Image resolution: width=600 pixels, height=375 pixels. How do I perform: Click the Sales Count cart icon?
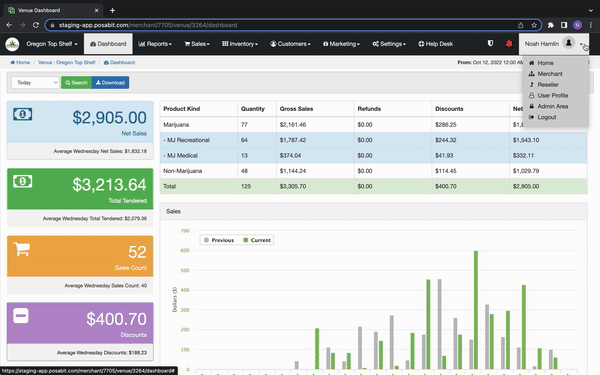[x=22, y=249]
